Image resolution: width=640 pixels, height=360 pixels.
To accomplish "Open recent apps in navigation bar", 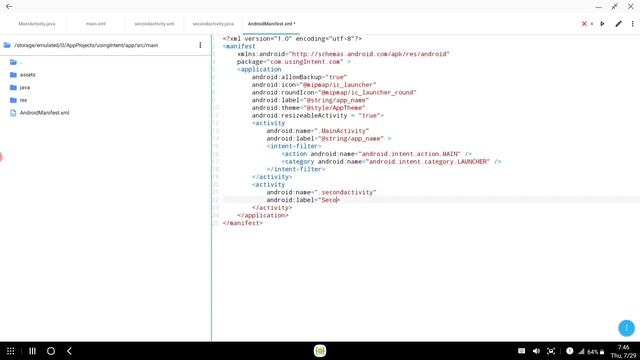I will 32,351.
